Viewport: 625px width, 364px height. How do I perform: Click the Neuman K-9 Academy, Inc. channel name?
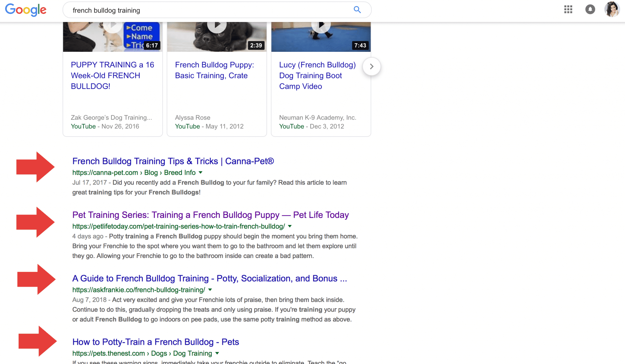point(317,117)
